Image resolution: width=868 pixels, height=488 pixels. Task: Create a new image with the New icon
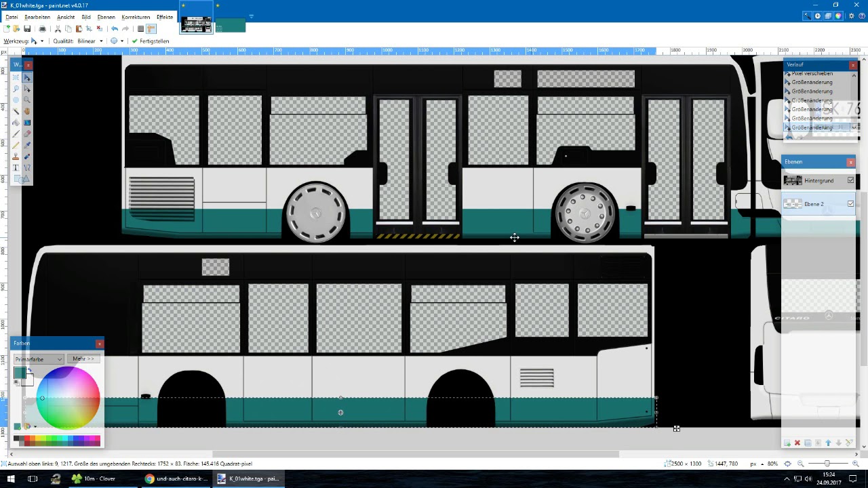coord(7,28)
